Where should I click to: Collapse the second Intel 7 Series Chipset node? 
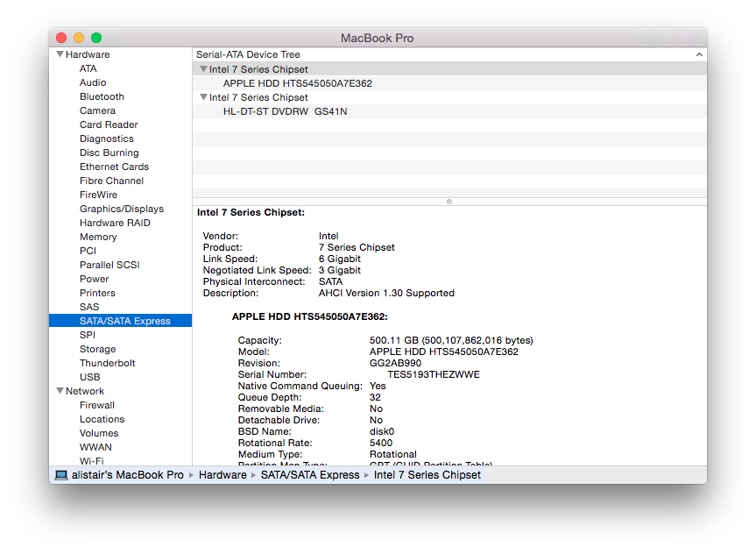pyautogui.click(x=203, y=97)
